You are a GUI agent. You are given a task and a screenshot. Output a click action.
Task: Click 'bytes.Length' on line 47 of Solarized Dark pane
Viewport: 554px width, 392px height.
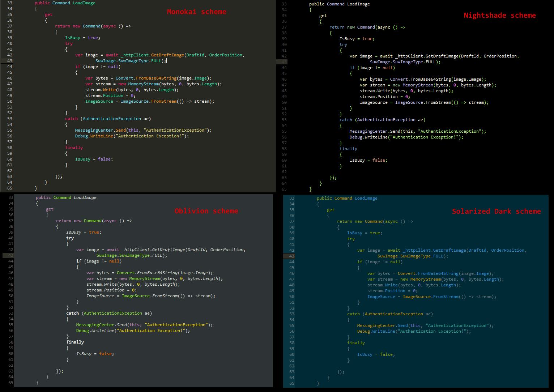point(483,279)
